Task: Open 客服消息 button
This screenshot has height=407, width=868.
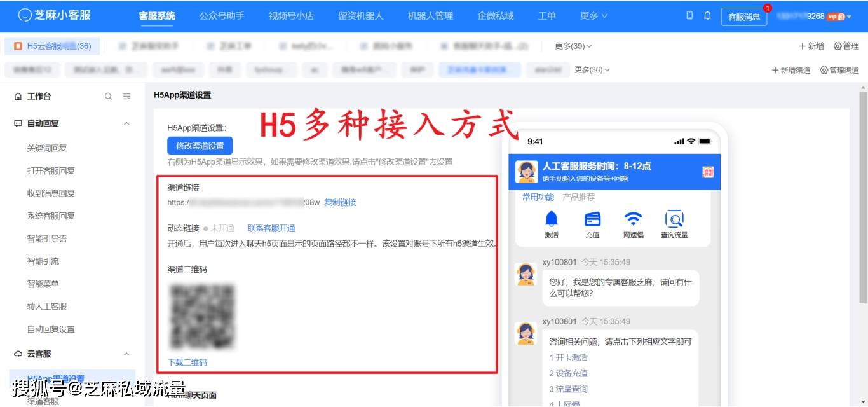Action: pyautogui.click(x=744, y=17)
